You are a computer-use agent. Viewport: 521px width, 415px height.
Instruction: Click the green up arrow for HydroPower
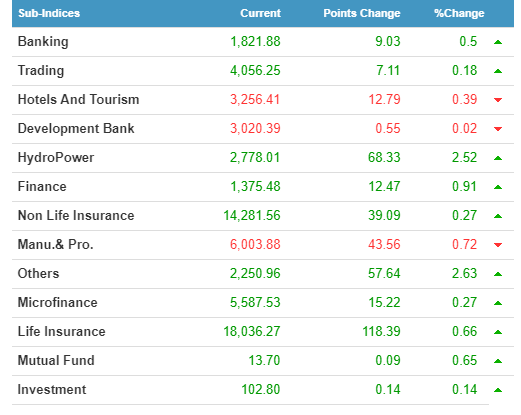coord(497,158)
